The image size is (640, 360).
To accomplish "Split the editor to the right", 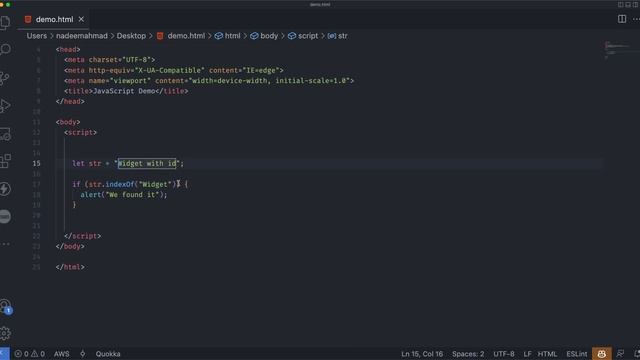I will coord(622,19).
